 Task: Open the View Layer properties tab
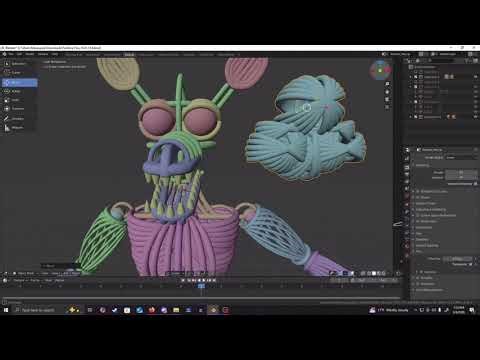pyautogui.click(x=407, y=174)
